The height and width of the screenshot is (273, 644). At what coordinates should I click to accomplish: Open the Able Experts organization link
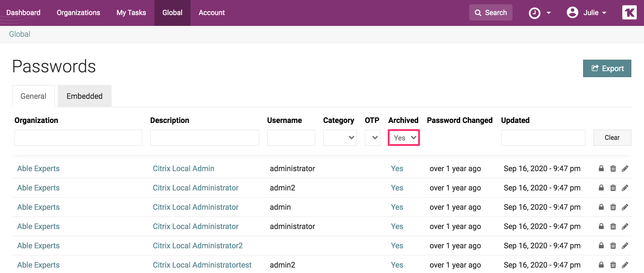[38, 168]
